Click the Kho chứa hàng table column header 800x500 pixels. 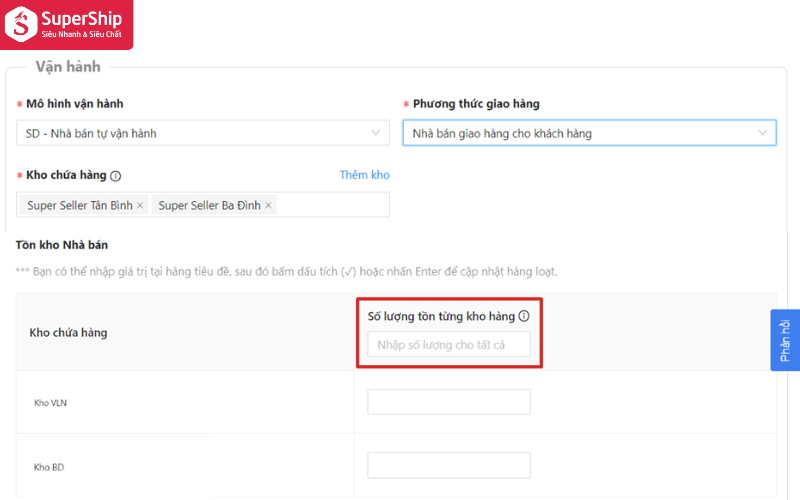click(68, 332)
